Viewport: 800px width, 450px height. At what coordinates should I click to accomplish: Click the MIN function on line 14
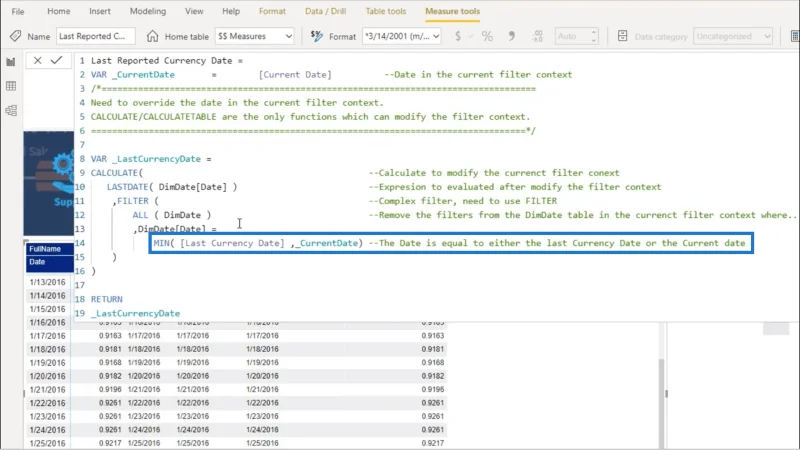tap(161, 243)
